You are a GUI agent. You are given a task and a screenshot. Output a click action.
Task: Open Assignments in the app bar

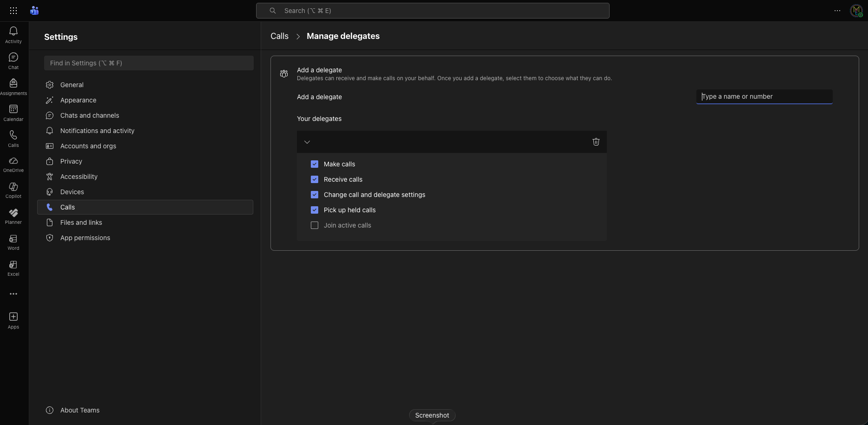[x=13, y=87]
